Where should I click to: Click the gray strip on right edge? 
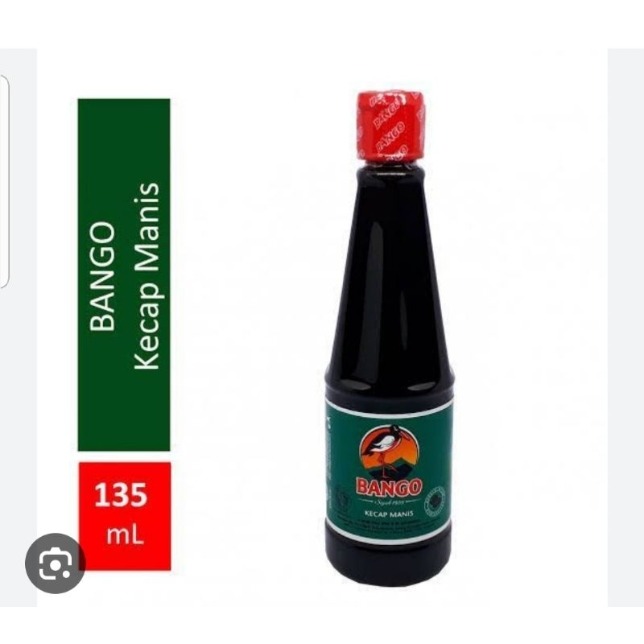626,328
